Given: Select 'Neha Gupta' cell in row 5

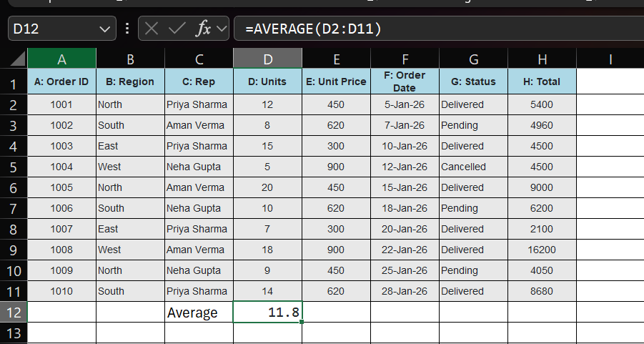Looking at the screenshot, I should tap(199, 167).
